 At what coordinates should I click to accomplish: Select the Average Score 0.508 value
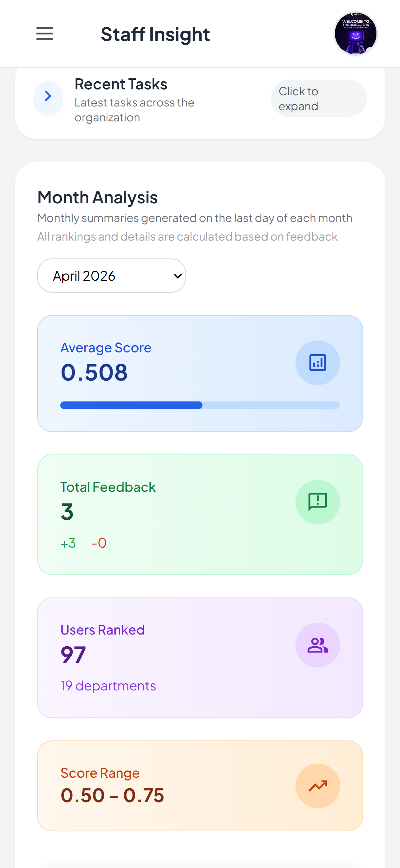pyautogui.click(x=94, y=372)
